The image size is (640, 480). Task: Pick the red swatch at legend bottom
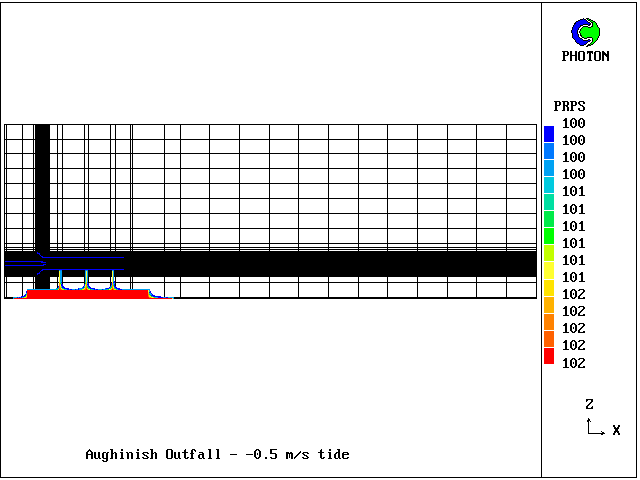pos(548,357)
